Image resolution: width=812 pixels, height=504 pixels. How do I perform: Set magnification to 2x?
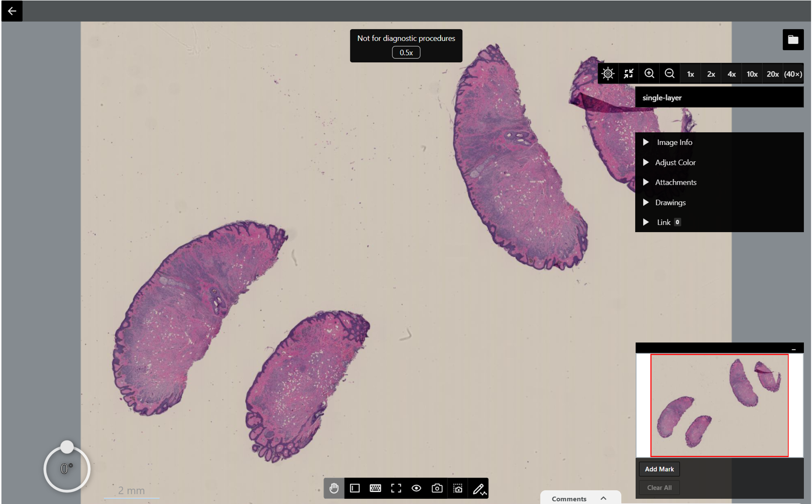711,74
